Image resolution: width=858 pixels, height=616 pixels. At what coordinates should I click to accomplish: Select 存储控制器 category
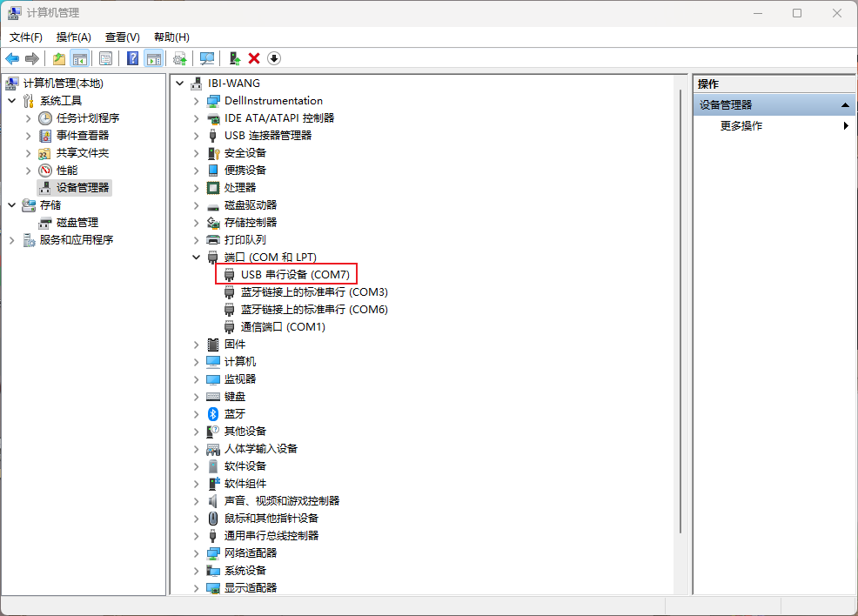[251, 223]
